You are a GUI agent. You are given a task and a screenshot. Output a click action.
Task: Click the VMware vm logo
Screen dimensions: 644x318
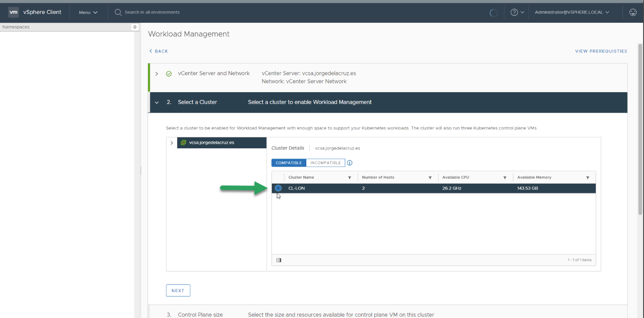coord(13,12)
